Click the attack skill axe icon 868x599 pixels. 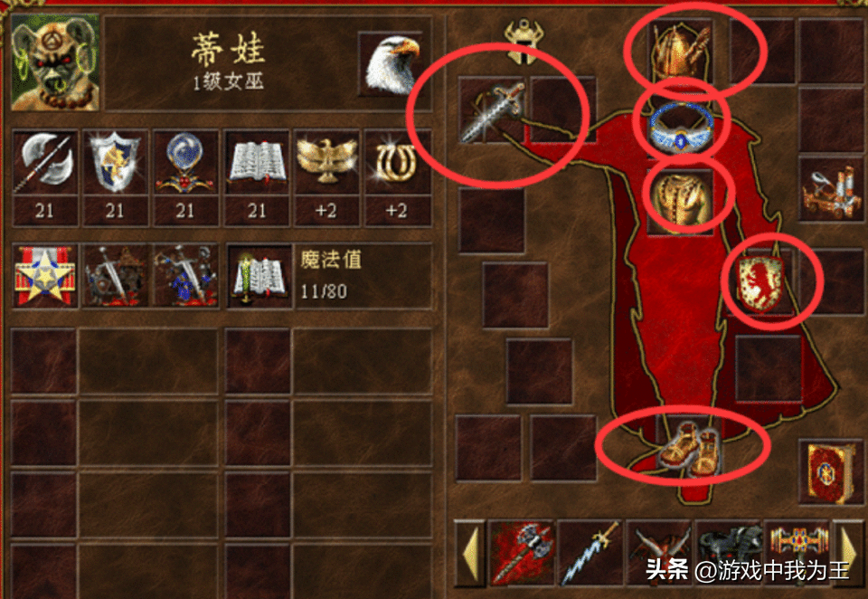pos(45,162)
